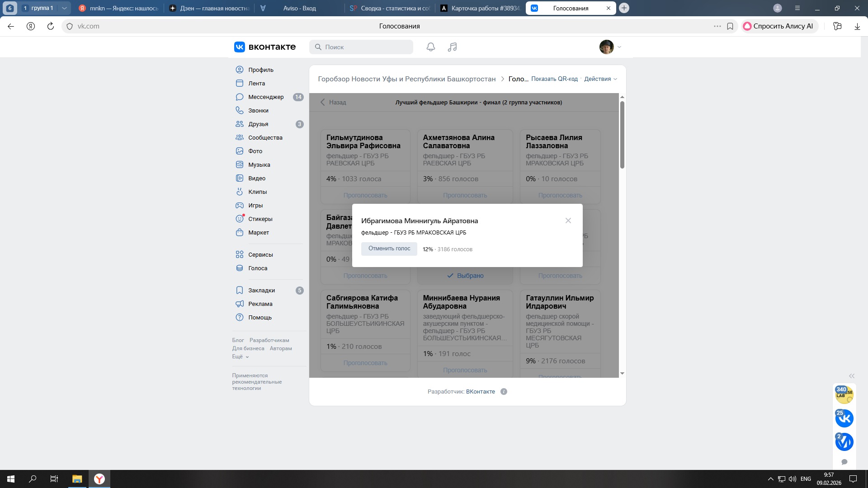Click the voting list vertical scrollbar
The height and width of the screenshot is (488, 868).
(x=622, y=136)
